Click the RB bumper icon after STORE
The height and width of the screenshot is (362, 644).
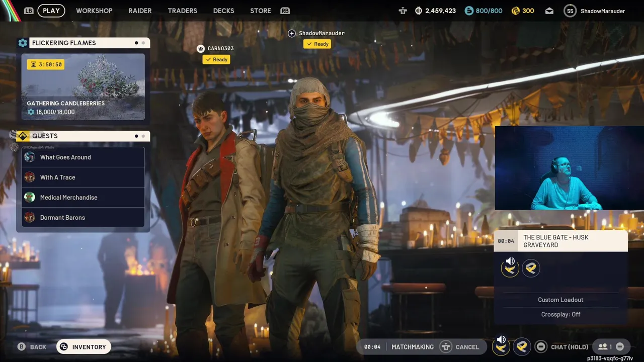pyautogui.click(x=285, y=11)
